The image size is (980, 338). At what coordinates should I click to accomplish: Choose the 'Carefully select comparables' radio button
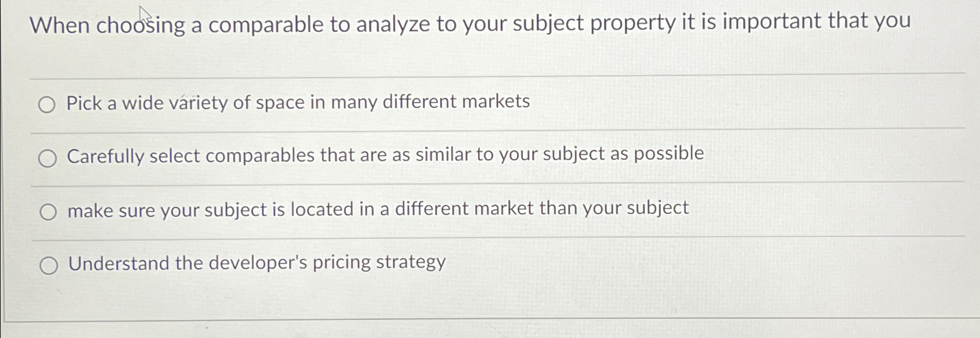[x=49, y=156]
